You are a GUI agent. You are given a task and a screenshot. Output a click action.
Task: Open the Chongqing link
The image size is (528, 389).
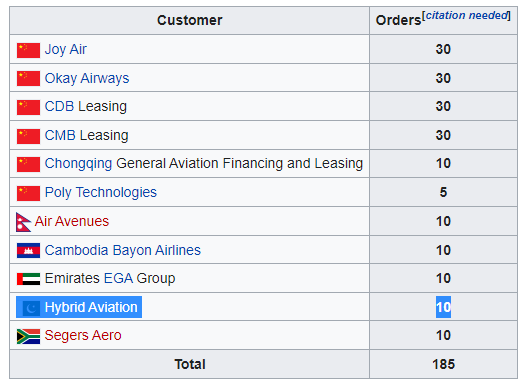click(78, 164)
